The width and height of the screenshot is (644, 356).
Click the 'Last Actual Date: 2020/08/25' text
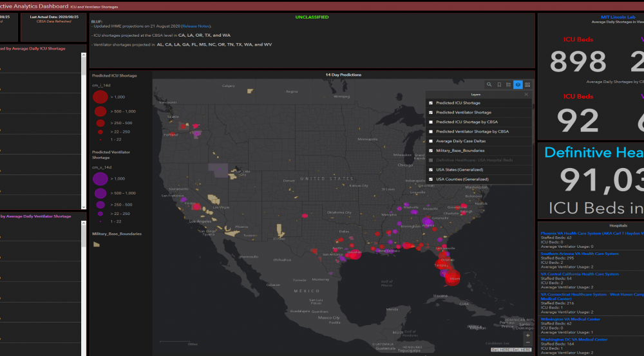[x=54, y=17]
